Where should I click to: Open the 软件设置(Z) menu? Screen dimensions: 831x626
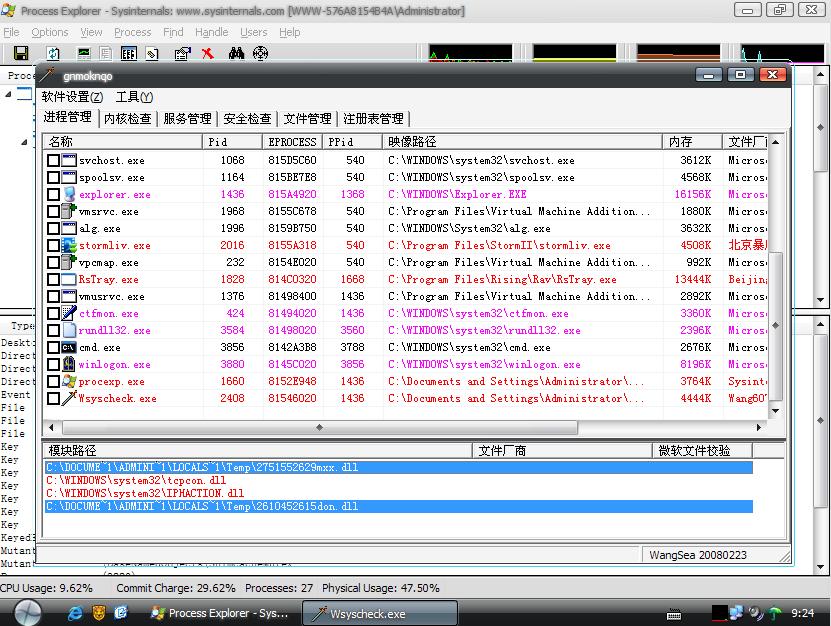72,97
